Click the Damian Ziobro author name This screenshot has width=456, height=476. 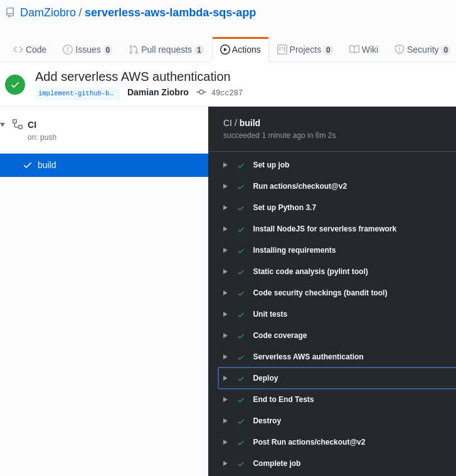pos(158,92)
